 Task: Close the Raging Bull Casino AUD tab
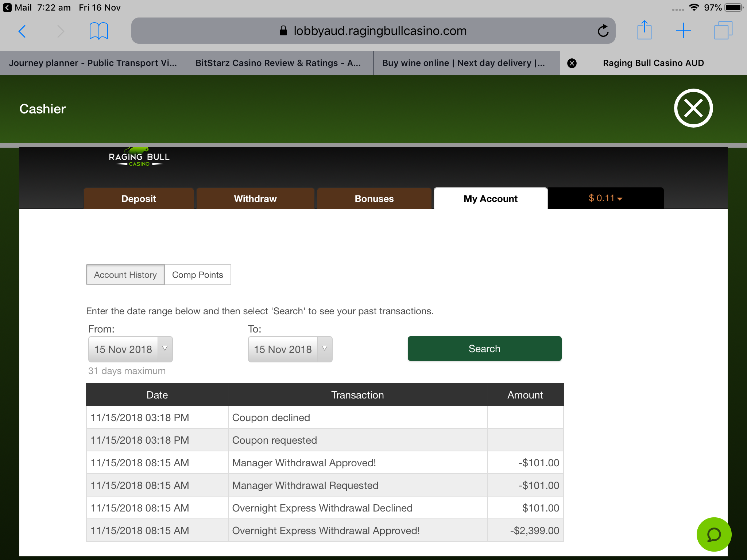pyautogui.click(x=572, y=63)
